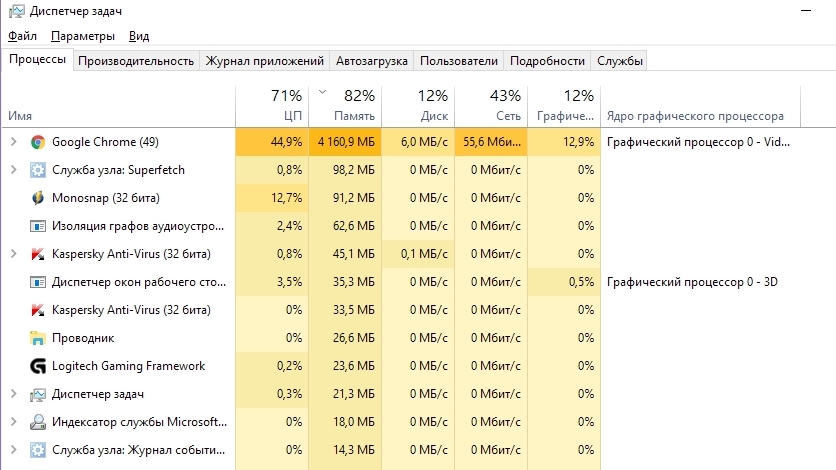Click the Monosnap process icon
The height and width of the screenshot is (470, 836).
tap(38, 198)
